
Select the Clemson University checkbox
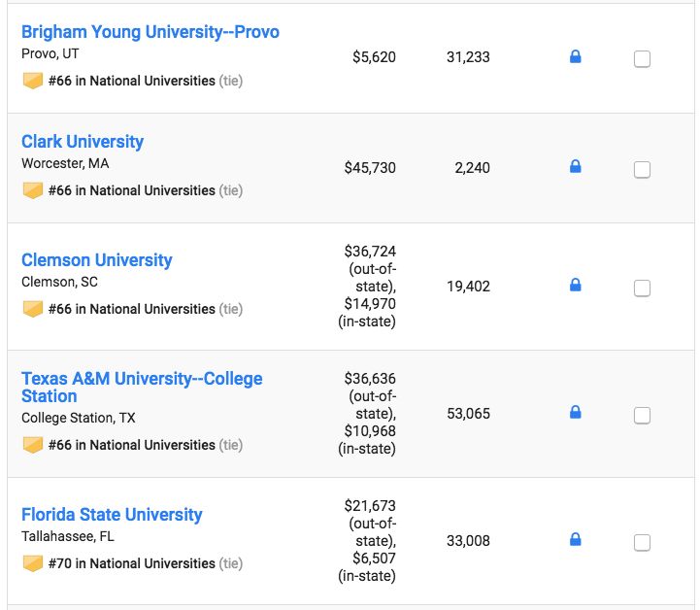pyautogui.click(x=642, y=288)
